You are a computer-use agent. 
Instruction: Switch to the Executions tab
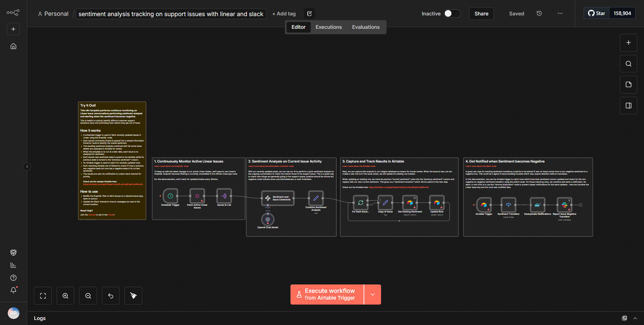coord(328,27)
